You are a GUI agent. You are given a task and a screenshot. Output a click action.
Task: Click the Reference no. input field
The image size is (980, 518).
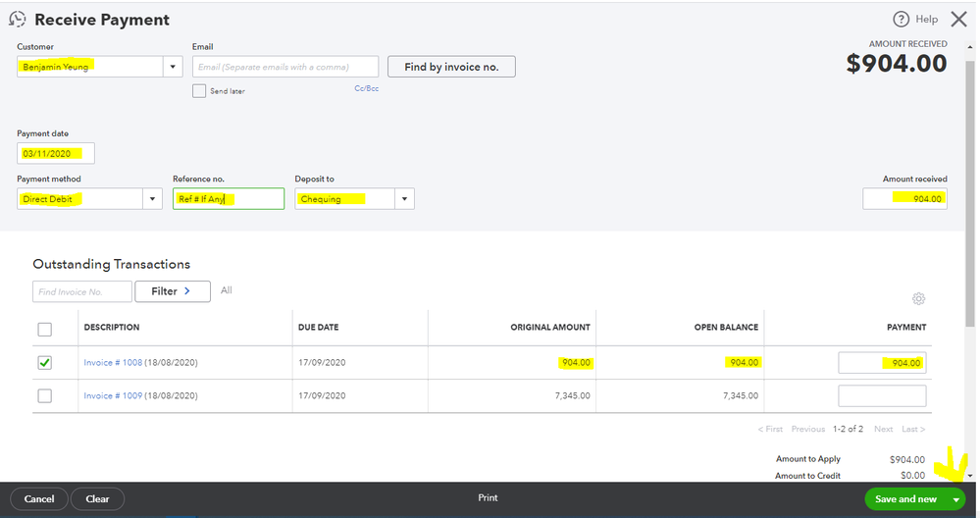(x=228, y=199)
